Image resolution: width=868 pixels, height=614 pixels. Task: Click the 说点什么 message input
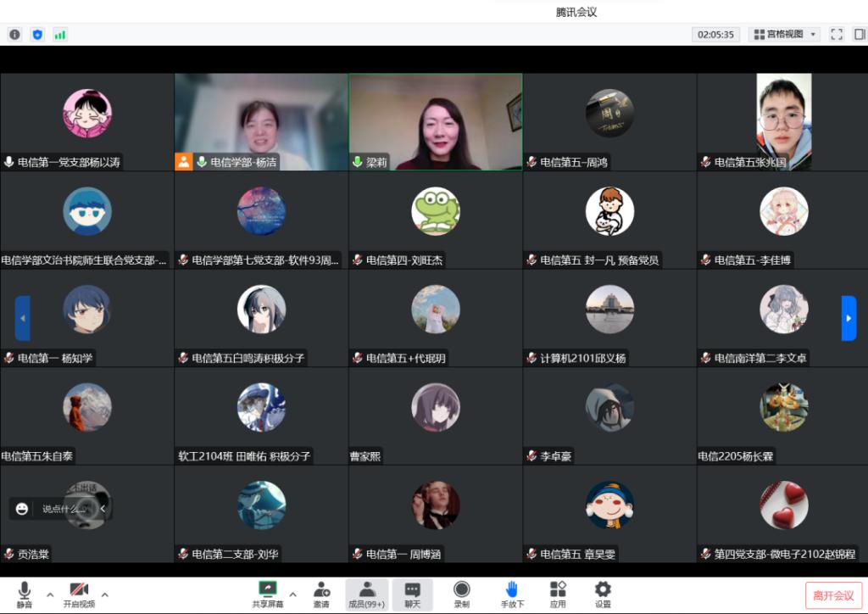[x=64, y=508]
